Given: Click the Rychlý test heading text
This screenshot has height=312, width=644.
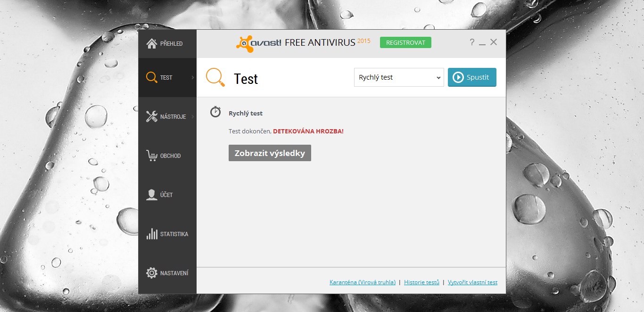Looking at the screenshot, I should (246, 114).
